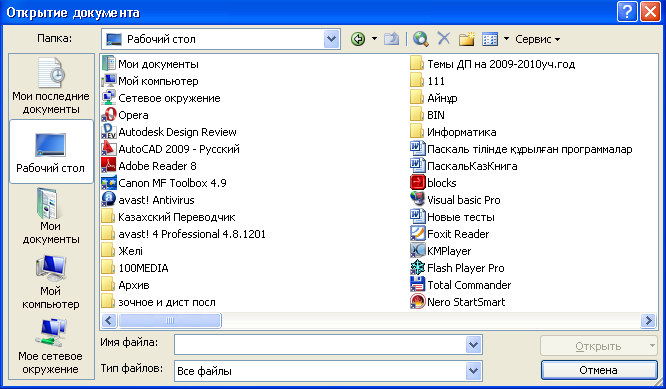
Task: Select Темы ДП на 2009-2010уч.год folder
Action: 493,64
